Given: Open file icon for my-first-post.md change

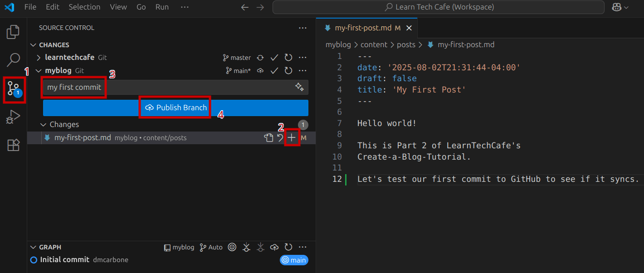Looking at the screenshot, I should [x=268, y=138].
